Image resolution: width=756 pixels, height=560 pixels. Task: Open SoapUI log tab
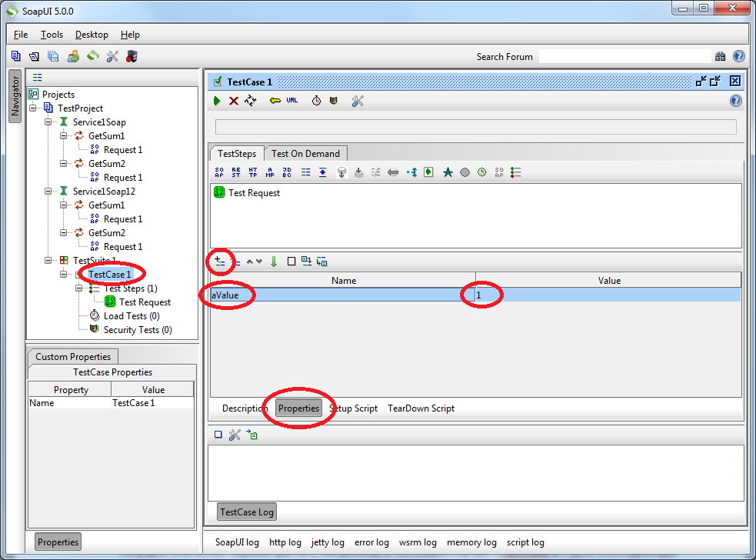click(237, 542)
